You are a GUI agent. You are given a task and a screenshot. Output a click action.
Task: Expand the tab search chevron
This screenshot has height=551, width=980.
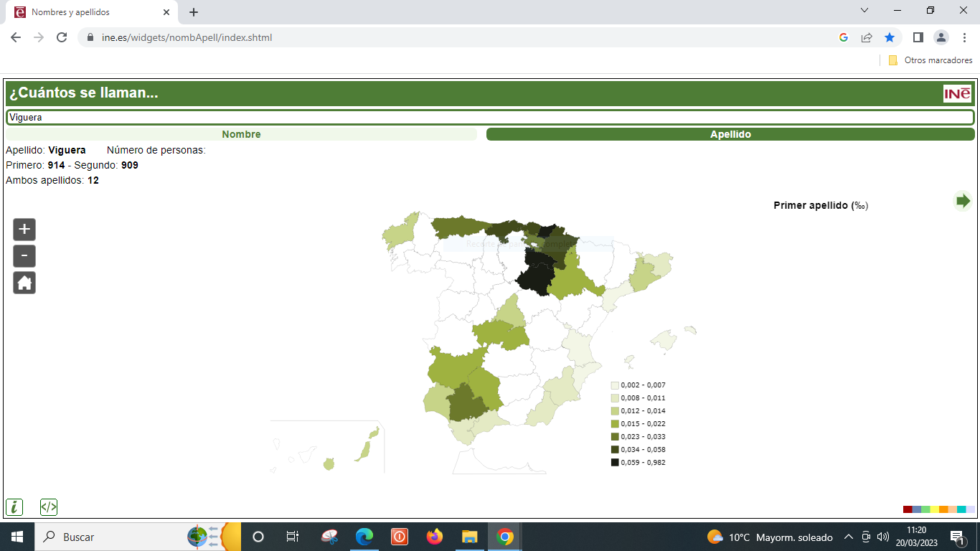864,11
